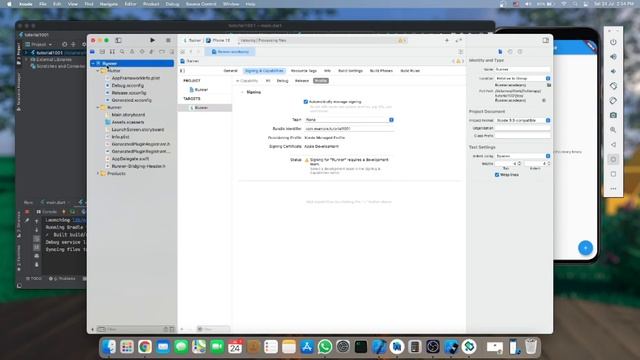Click the emulator back triangle button
640x360 pixels.
pos(613,144)
